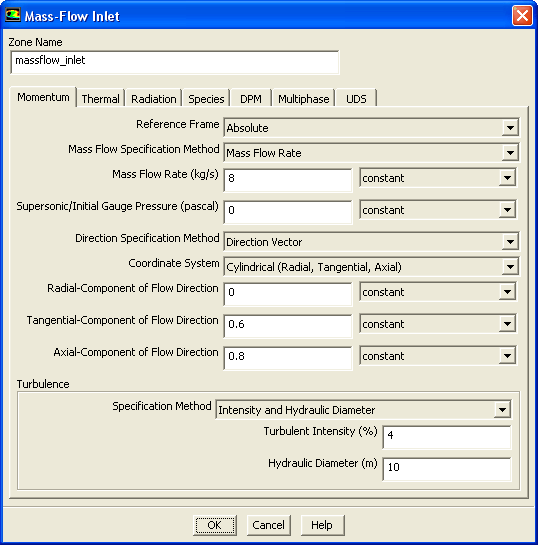The width and height of the screenshot is (538, 545).
Task: Click the Zone Name text field
Action: tap(175, 62)
